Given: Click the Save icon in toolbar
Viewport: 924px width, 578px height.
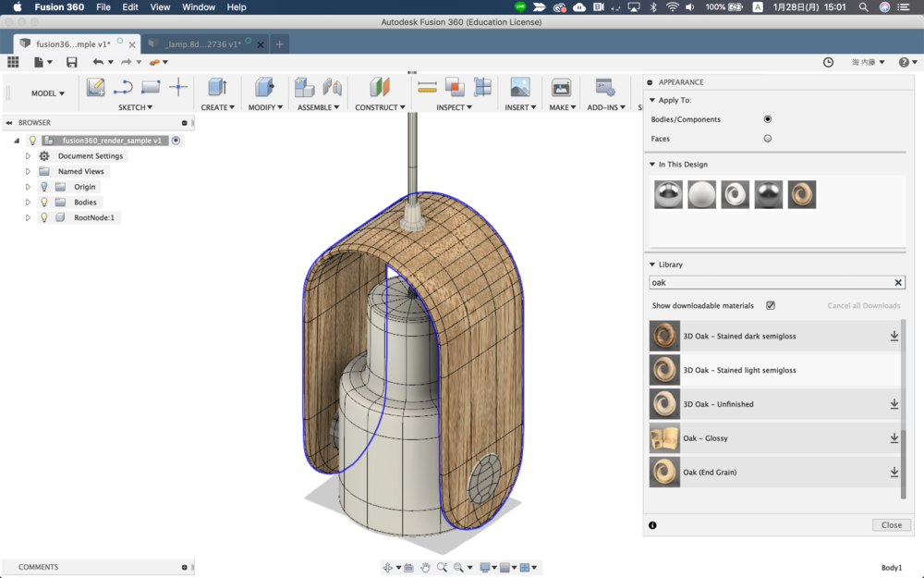Looking at the screenshot, I should 71,62.
